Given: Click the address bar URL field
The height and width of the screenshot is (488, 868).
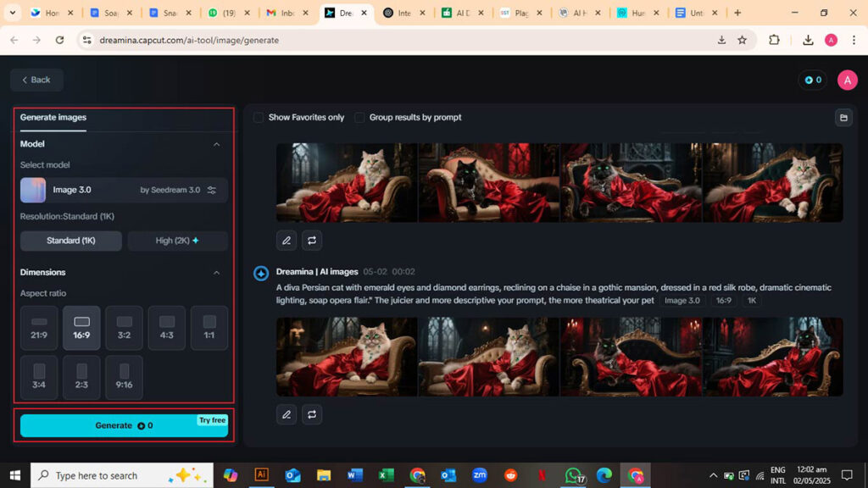Looking at the screenshot, I should click(398, 40).
